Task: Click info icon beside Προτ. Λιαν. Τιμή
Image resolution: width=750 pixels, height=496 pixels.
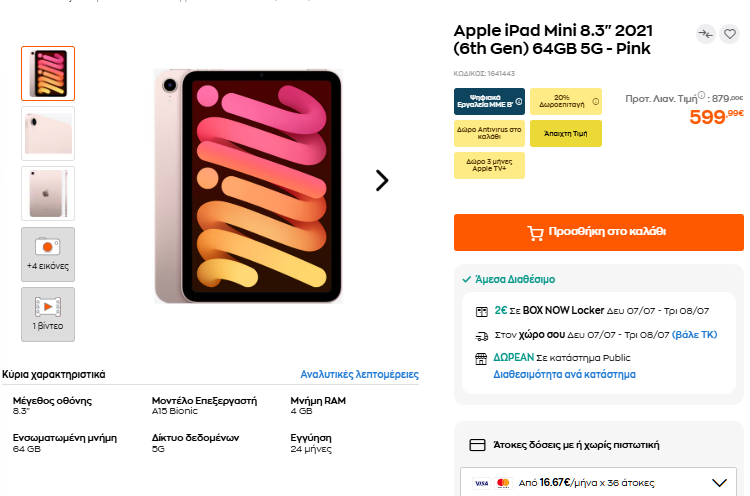Action: coord(701,95)
